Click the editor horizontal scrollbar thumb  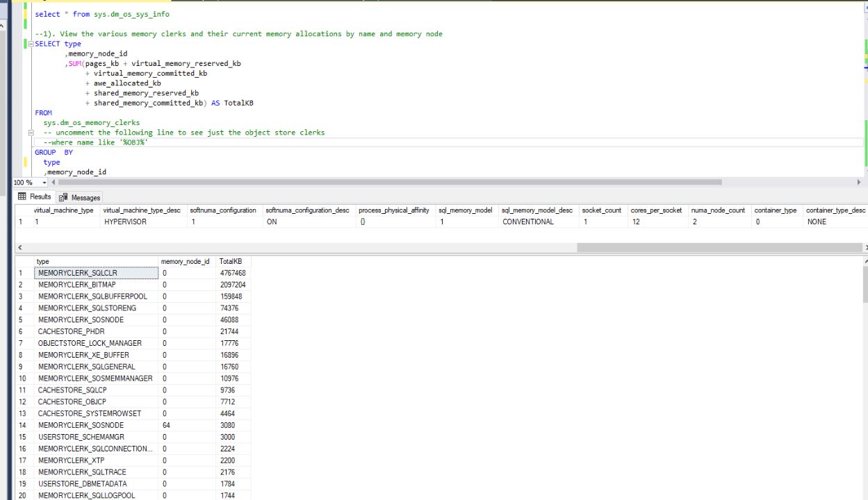(390, 182)
